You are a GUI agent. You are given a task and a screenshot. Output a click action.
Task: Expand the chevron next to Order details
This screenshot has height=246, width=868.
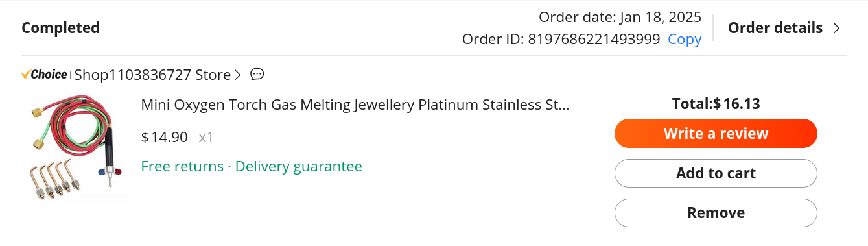(836, 28)
